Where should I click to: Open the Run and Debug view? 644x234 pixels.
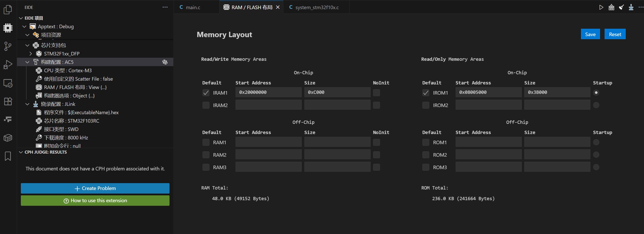coord(8,65)
